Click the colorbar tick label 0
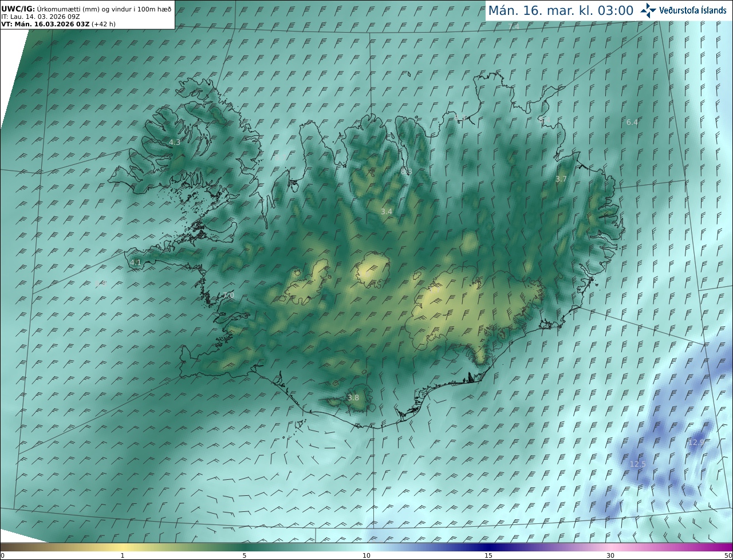 coord(2,555)
